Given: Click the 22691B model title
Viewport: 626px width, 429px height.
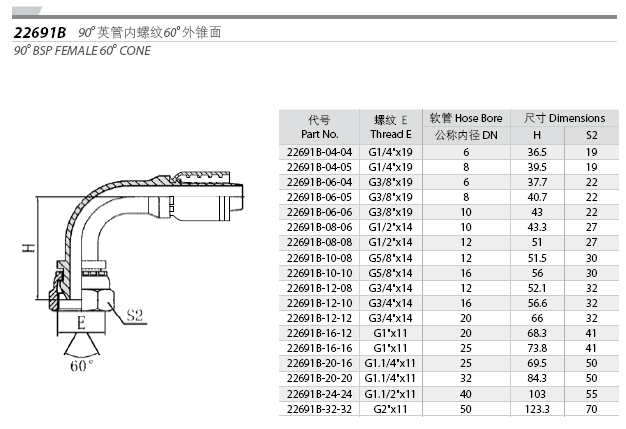Looking at the screenshot, I should coord(40,32).
